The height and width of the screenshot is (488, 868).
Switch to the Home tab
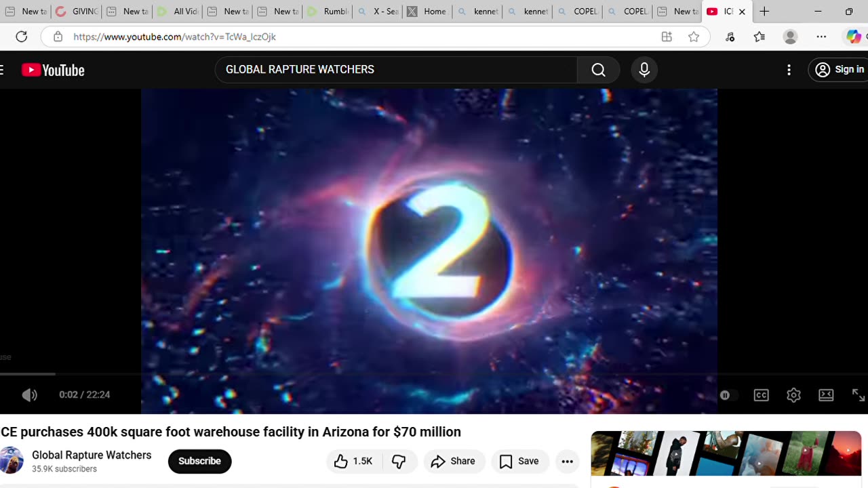click(428, 12)
